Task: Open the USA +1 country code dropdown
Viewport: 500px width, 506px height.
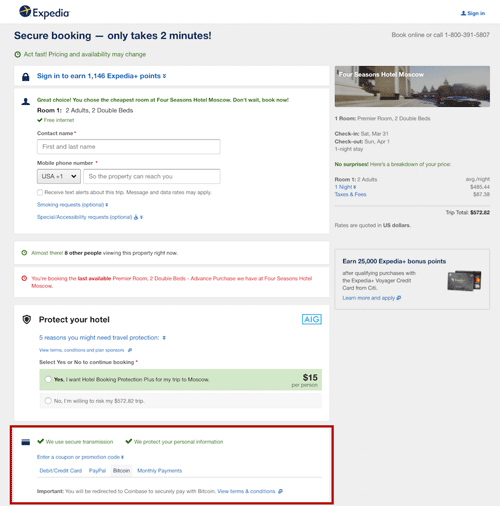Action: (x=59, y=176)
